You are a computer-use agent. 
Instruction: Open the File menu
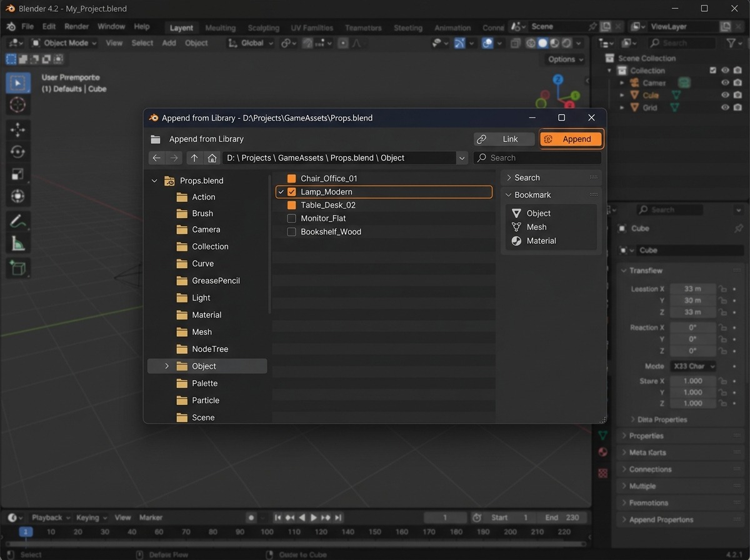[x=27, y=27]
